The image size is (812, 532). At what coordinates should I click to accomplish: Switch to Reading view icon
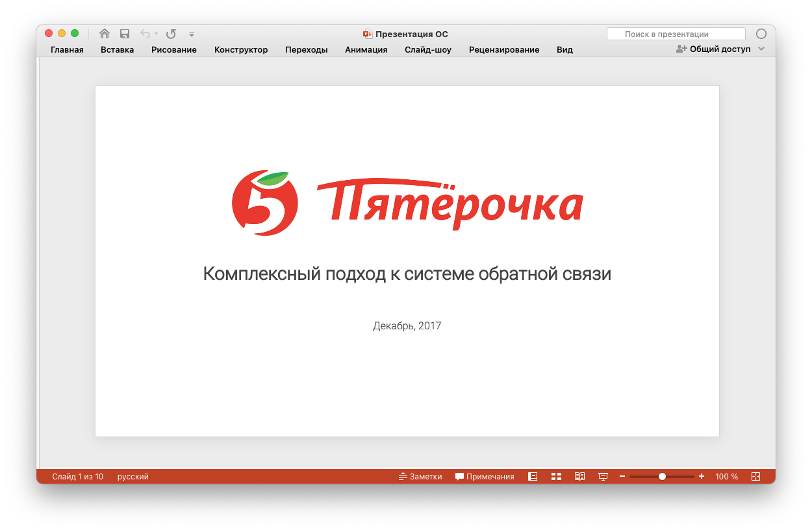pyautogui.click(x=580, y=476)
